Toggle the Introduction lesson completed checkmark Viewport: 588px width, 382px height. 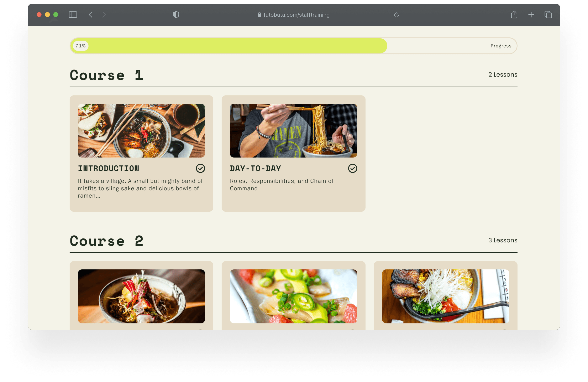(200, 168)
